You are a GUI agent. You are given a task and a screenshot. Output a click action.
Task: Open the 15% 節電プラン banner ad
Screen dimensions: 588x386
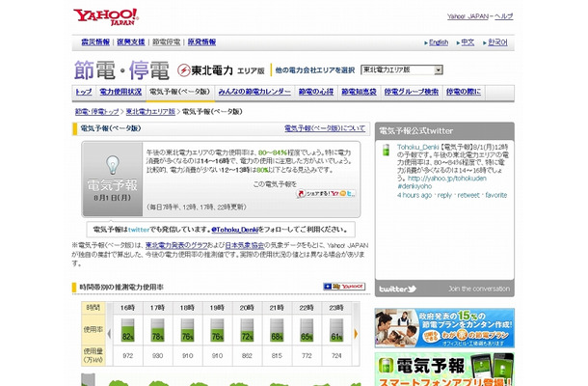444,328
